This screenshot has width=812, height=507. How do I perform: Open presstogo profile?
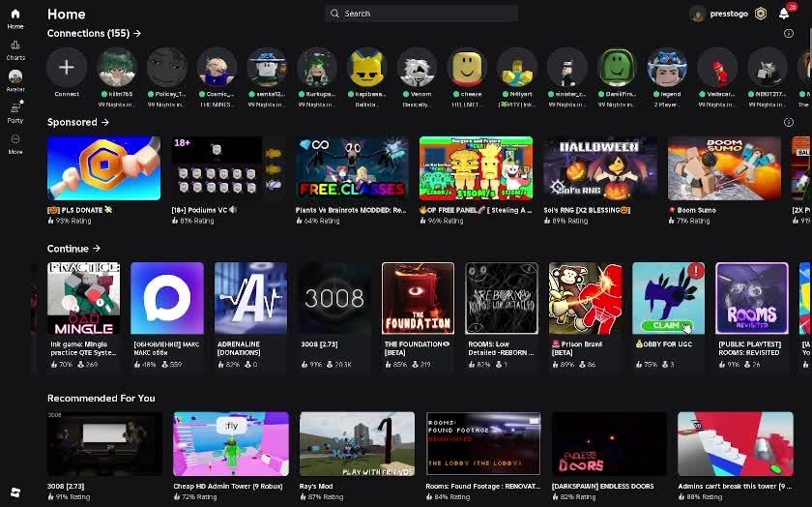point(719,14)
